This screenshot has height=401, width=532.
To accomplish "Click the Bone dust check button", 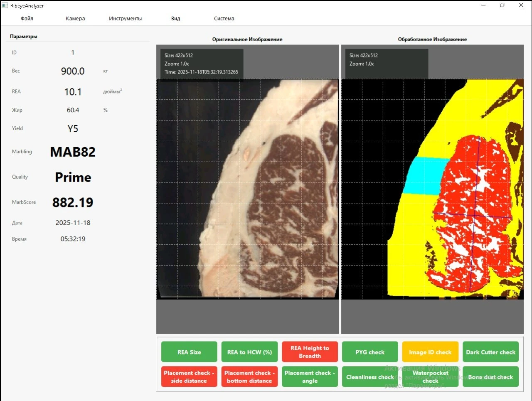I will click(490, 377).
